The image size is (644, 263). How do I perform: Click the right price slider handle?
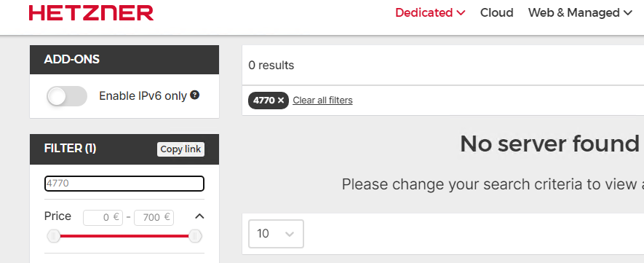click(195, 236)
